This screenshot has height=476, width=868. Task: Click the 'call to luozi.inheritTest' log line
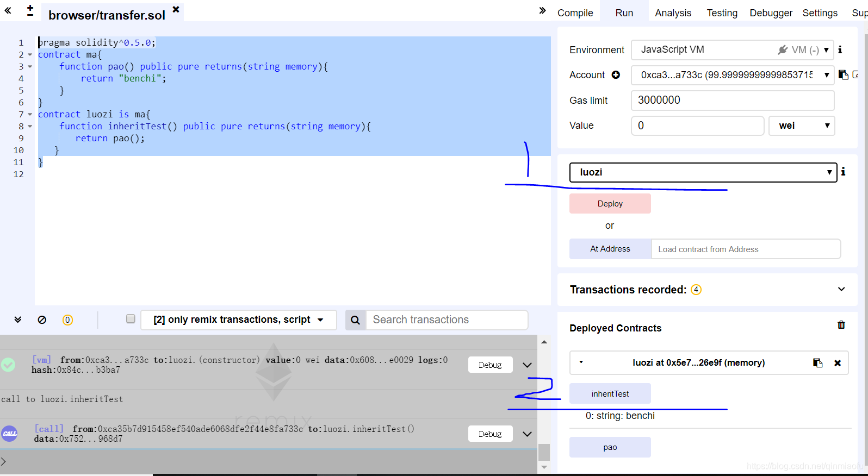coord(62,399)
